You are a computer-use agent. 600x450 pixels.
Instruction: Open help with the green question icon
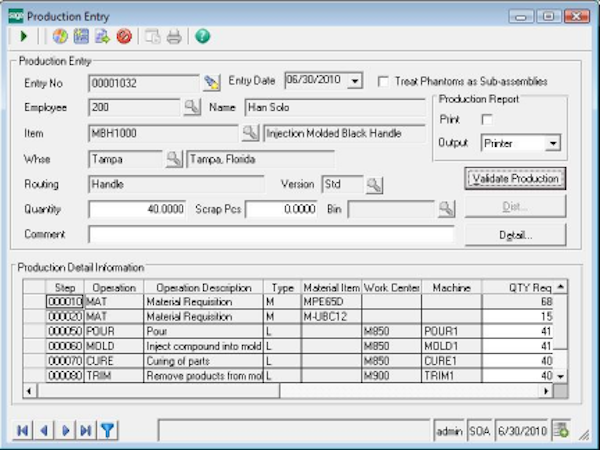click(x=202, y=36)
